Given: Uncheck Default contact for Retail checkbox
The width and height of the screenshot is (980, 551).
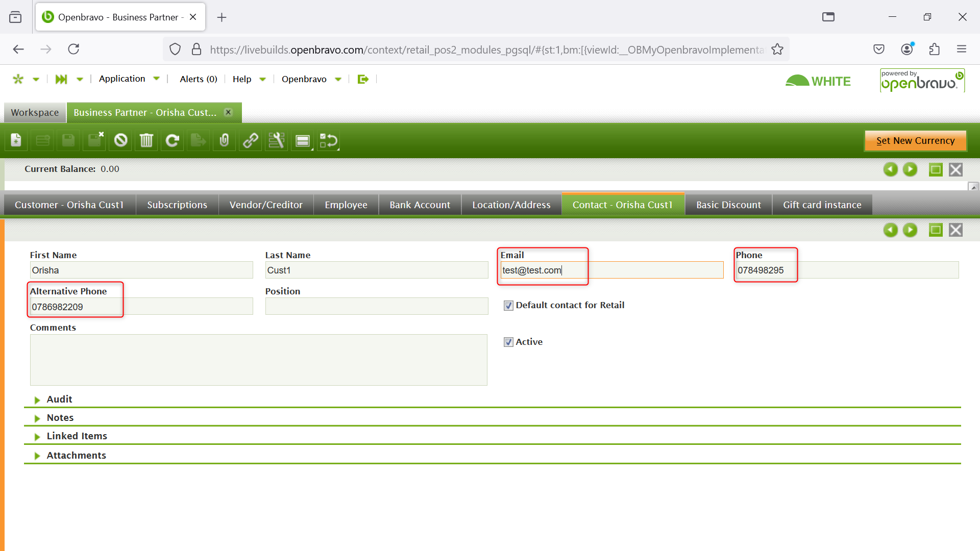Looking at the screenshot, I should pos(508,306).
